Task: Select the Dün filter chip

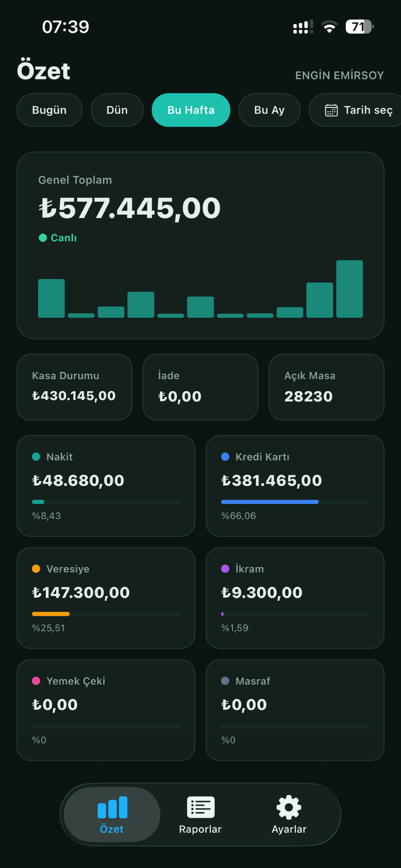Action: 117,110
